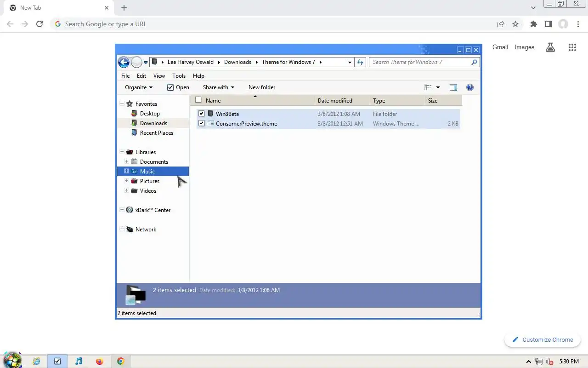The height and width of the screenshot is (368, 588).
Task: Click the Theme for Windows 7 breadcrumb
Action: pos(288,62)
